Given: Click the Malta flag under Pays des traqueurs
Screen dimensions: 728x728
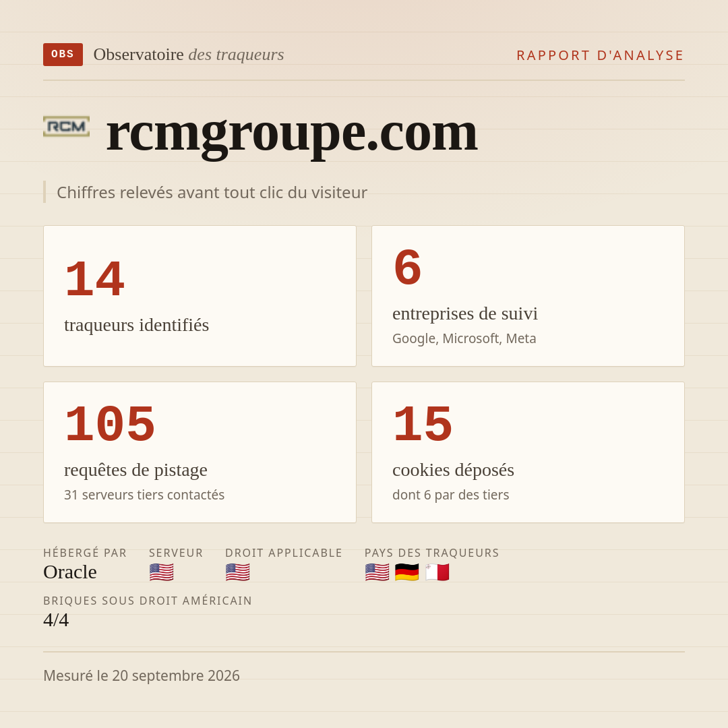Looking at the screenshot, I should (437, 572).
